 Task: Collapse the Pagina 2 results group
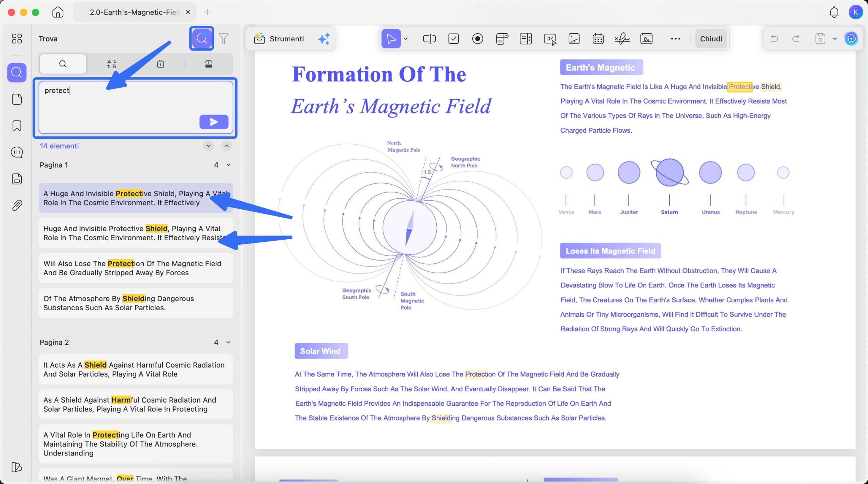229,342
